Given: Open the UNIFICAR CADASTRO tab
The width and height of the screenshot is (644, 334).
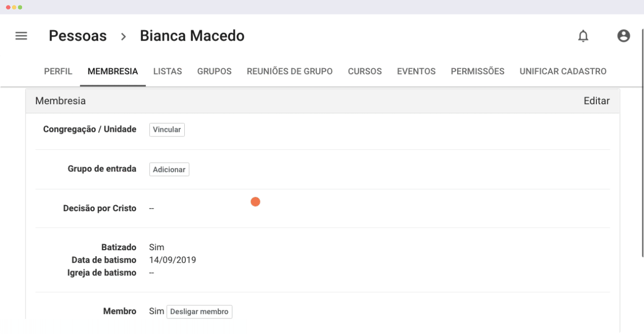Looking at the screenshot, I should click(x=563, y=71).
